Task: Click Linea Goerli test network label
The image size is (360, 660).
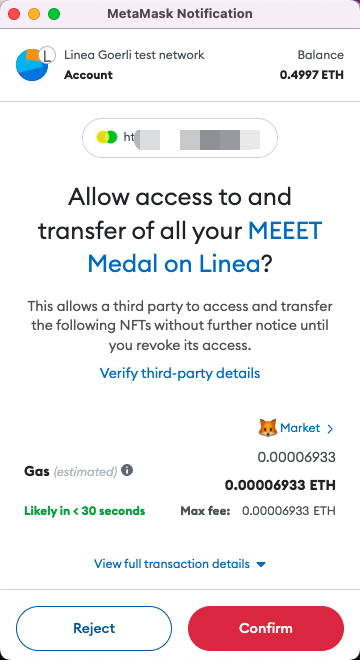Action: [134, 55]
